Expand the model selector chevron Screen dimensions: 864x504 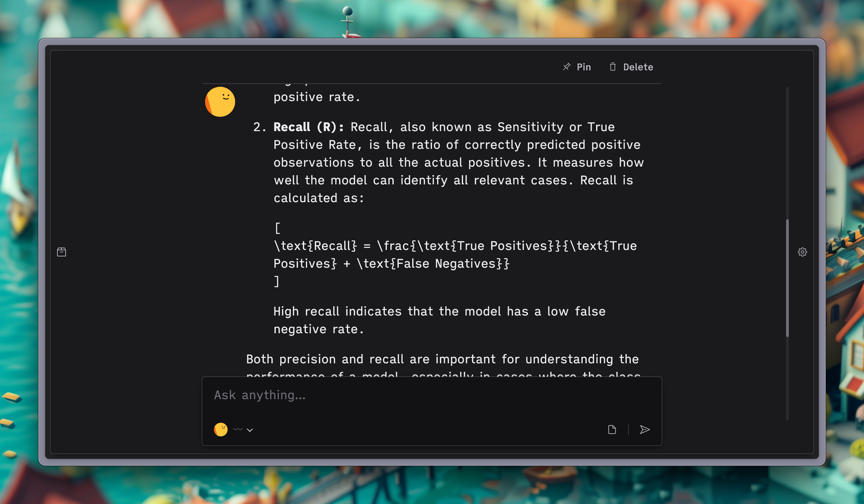[249, 430]
